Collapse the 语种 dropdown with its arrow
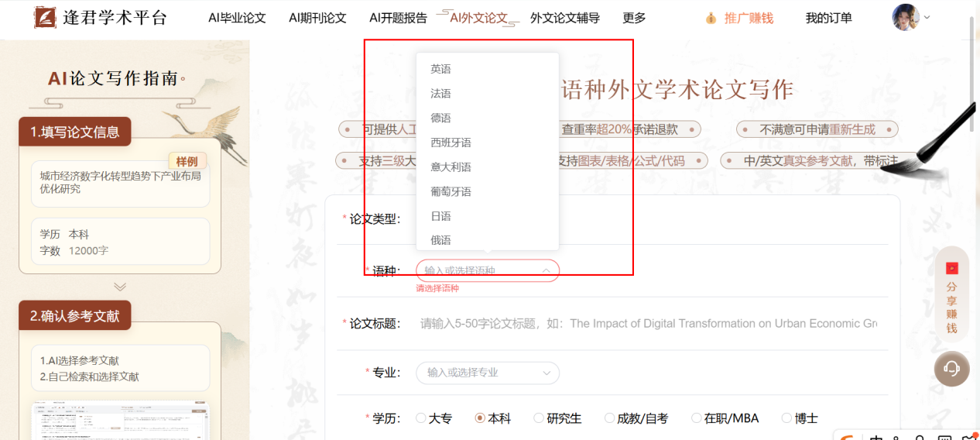This screenshot has width=980, height=440. coord(546,270)
